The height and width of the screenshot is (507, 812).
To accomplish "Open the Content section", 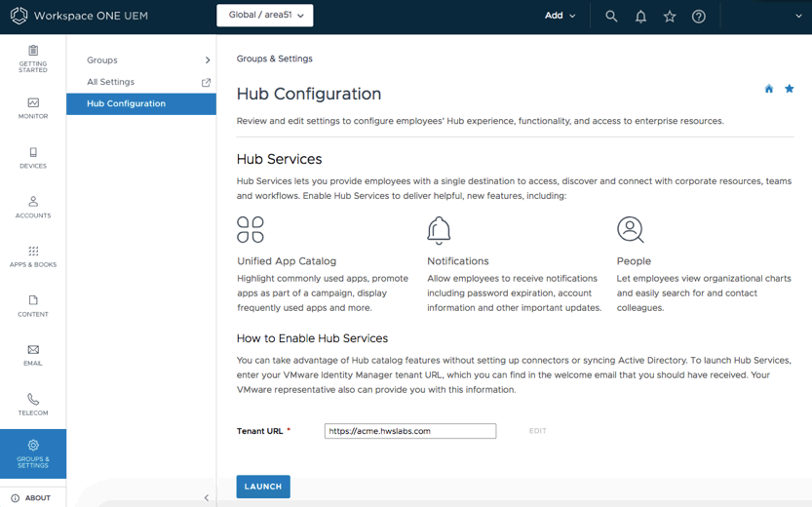I will click(33, 306).
